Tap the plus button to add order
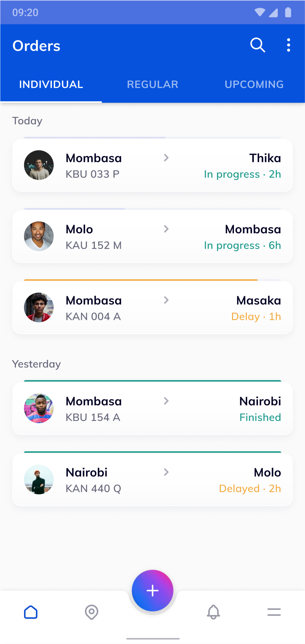Image resolution: width=305 pixels, height=644 pixels. click(153, 591)
